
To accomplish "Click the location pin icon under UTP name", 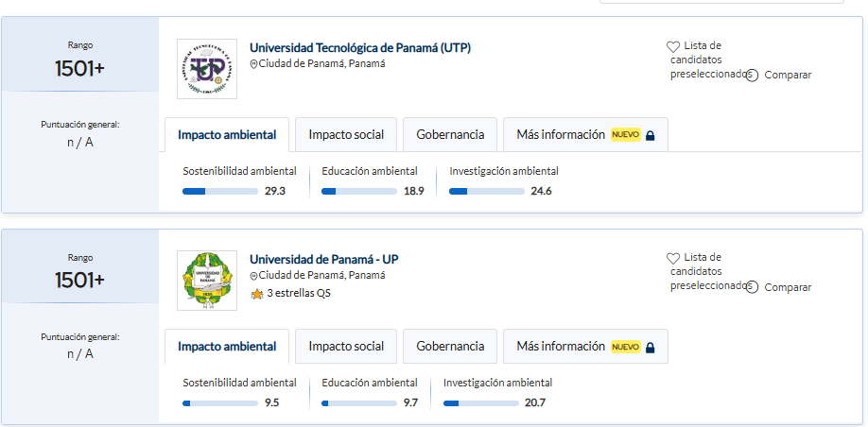I will pyautogui.click(x=253, y=64).
